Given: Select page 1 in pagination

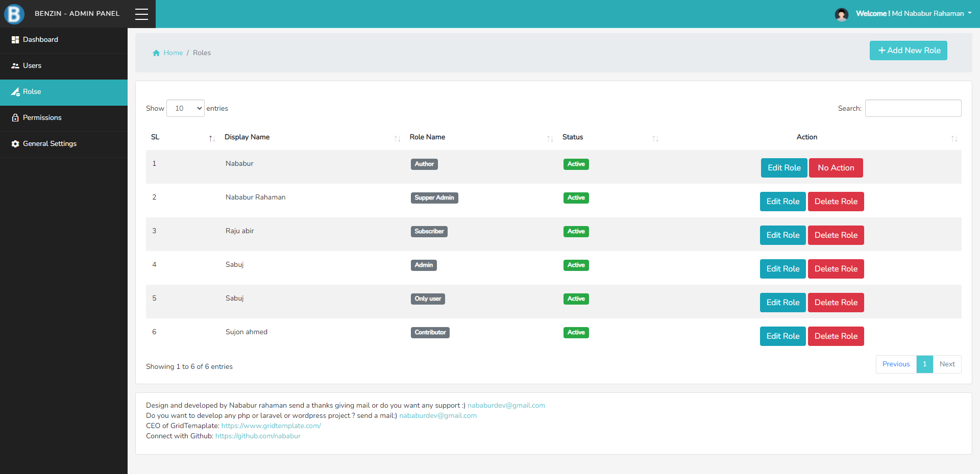Looking at the screenshot, I should tap(924, 364).
